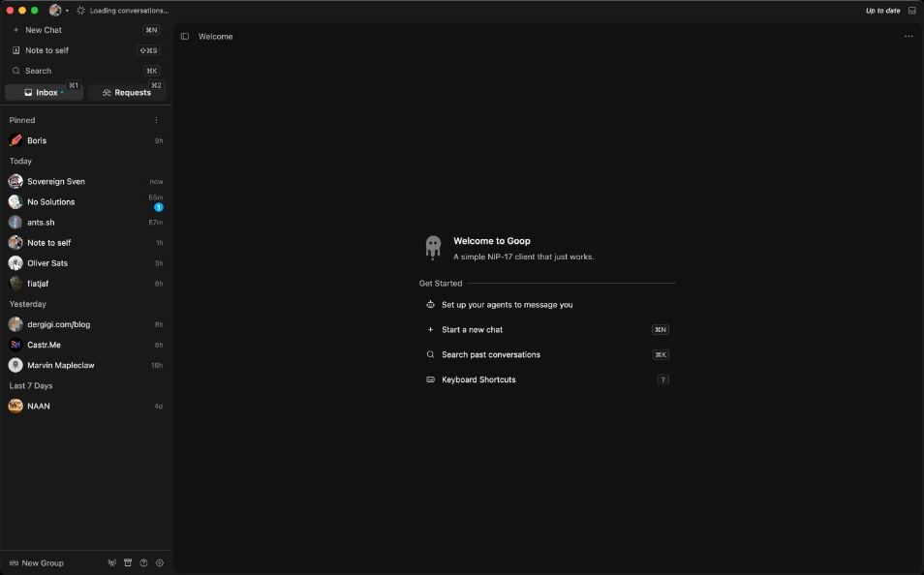Open the No Solutions chat with unread badge
This screenshot has width=924, height=575.
(x=85, y=202)
